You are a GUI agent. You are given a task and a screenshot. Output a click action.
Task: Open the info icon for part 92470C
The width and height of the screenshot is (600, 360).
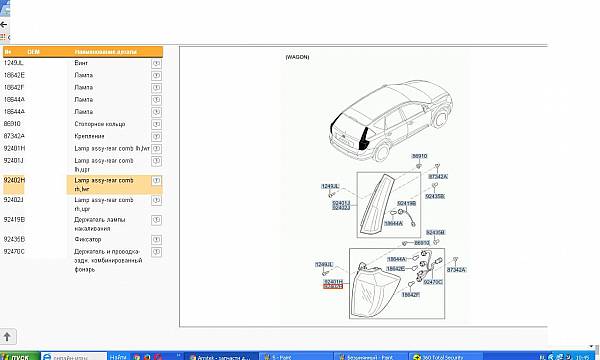[x=156, y=252]
